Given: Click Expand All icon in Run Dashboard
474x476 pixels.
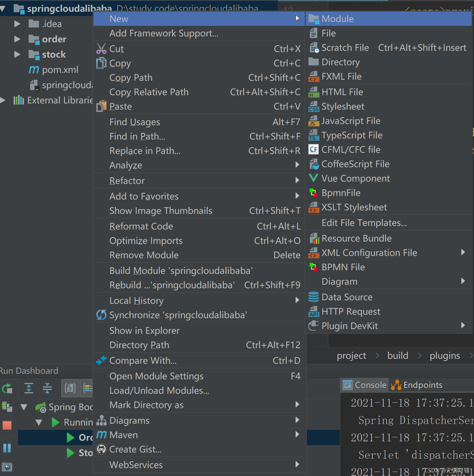Looking at the screenshot, I should tap(29, 388).
